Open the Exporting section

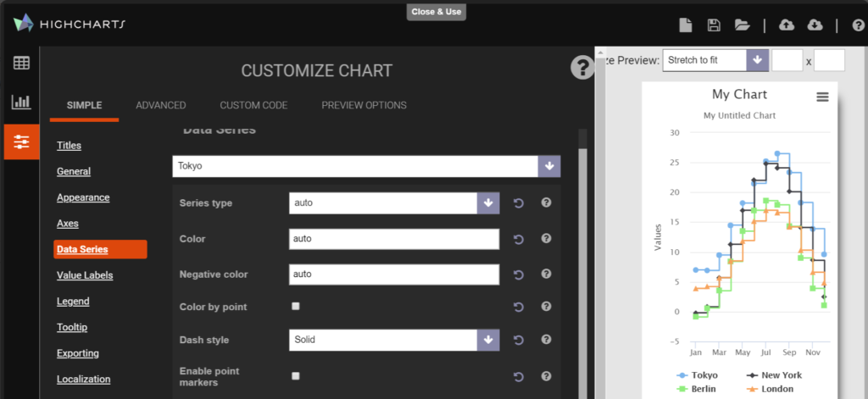point(78,353)
